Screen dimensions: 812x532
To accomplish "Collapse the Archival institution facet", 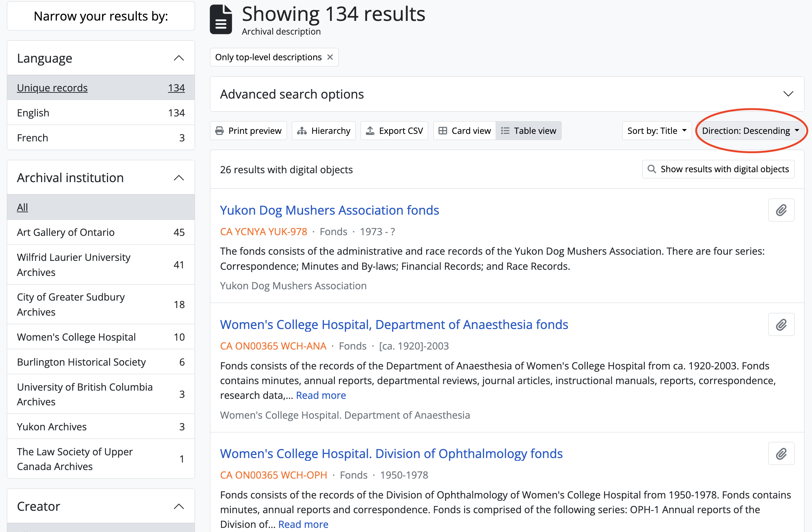I will 179,178.
